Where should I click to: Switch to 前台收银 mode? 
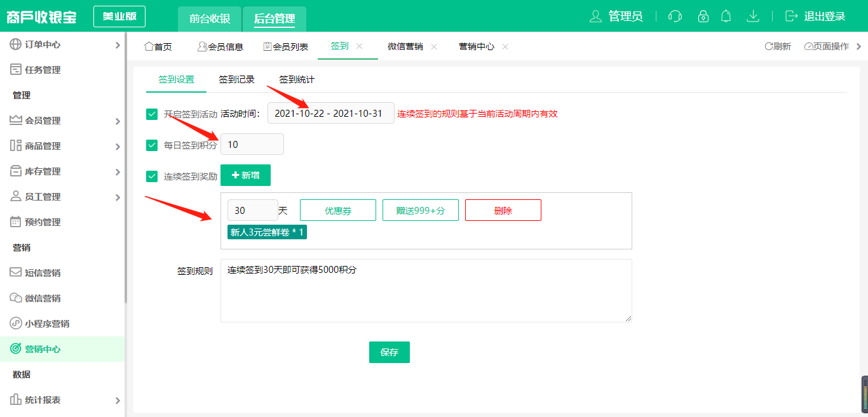(209, 19)
